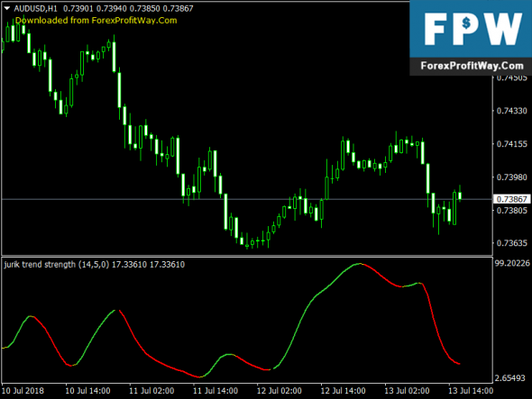Click the 13 Jul 14:00 time label

click(x=471, y=391)
